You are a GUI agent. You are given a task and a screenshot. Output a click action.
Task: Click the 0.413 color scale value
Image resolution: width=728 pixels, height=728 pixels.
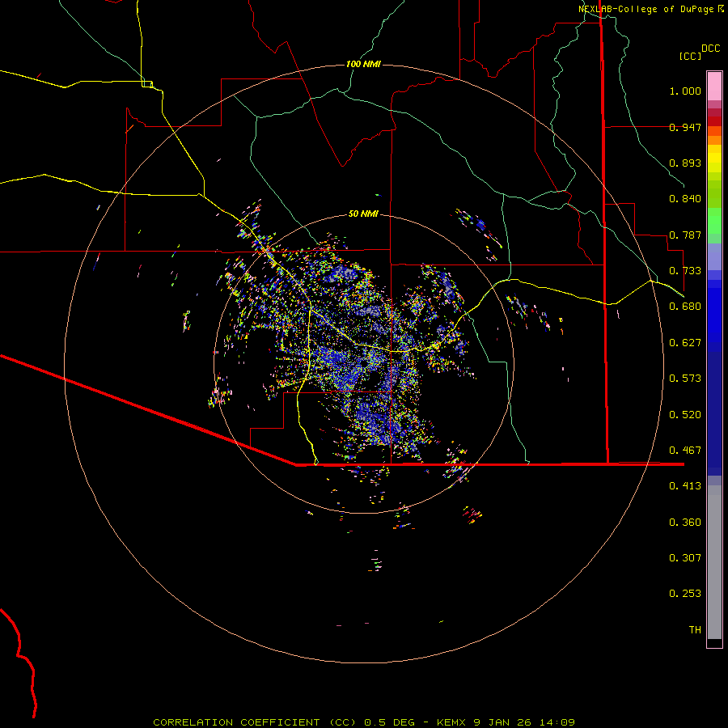[685, 486]
